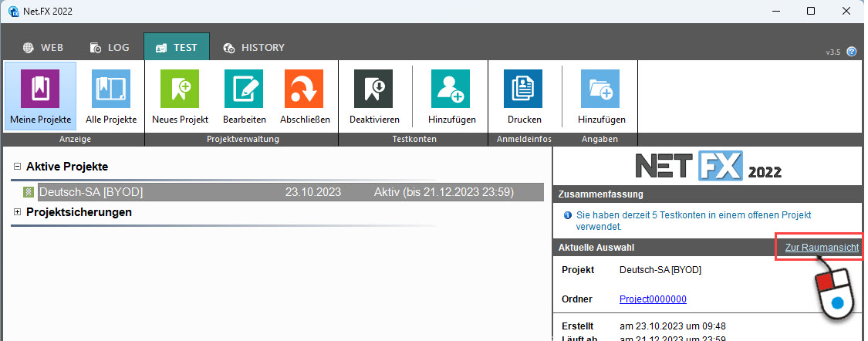Click the Net.FX app icon in title bar
The image size is (868, 341).
(14, 11)
